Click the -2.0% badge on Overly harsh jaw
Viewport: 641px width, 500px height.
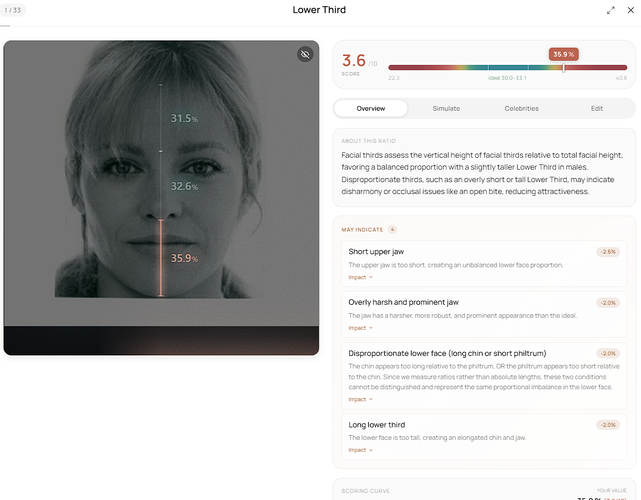pyautogui.click(x=608, y=303)
